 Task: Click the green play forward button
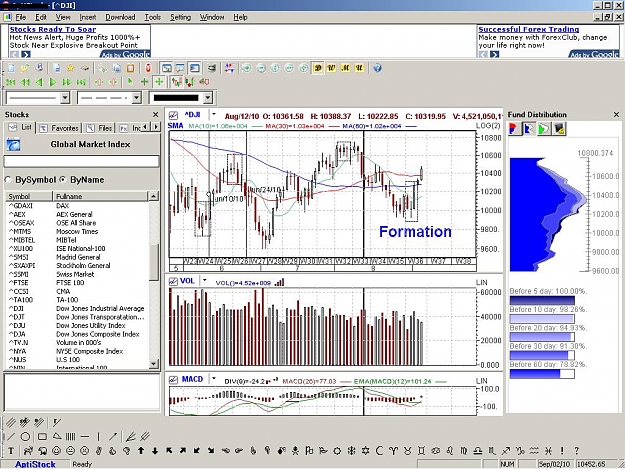coord(53,82)
